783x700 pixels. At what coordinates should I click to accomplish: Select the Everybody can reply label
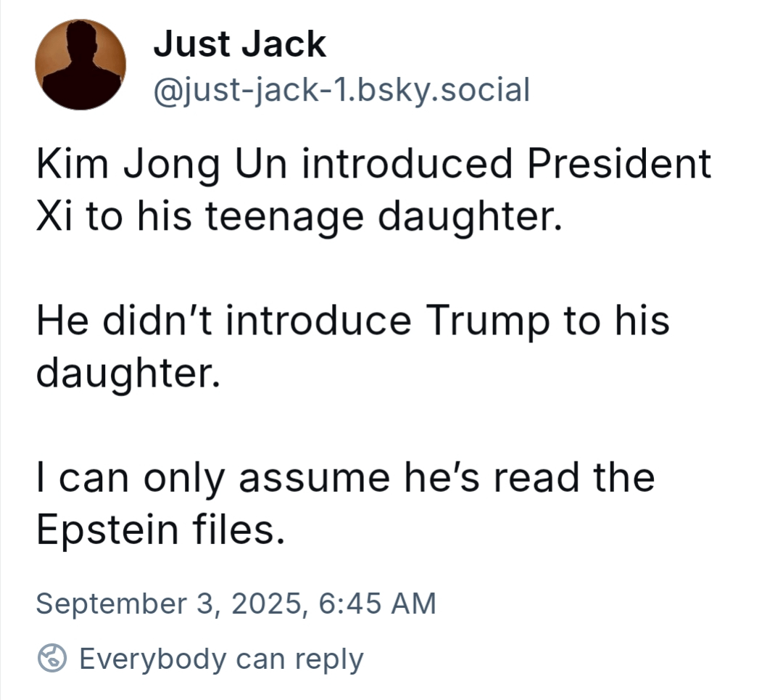[221, 659]
